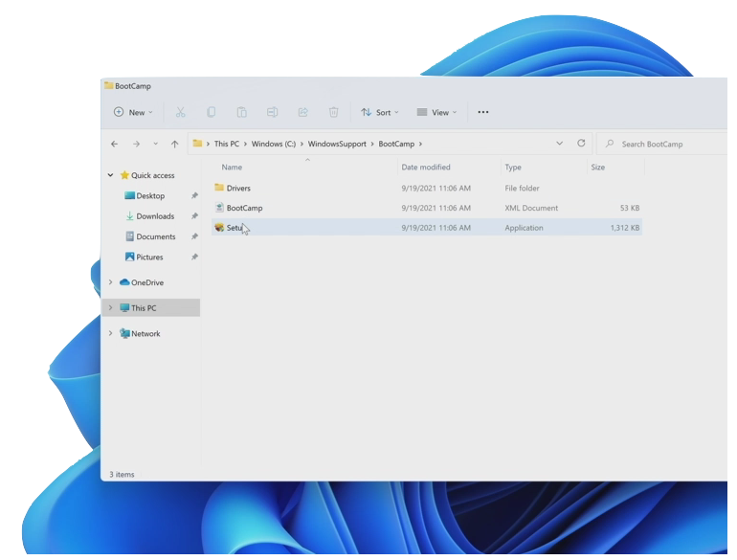The image size is (737, 560).
Task: Open Documents in Quick access
Action: pyautogui.click(x=156, y=236)
